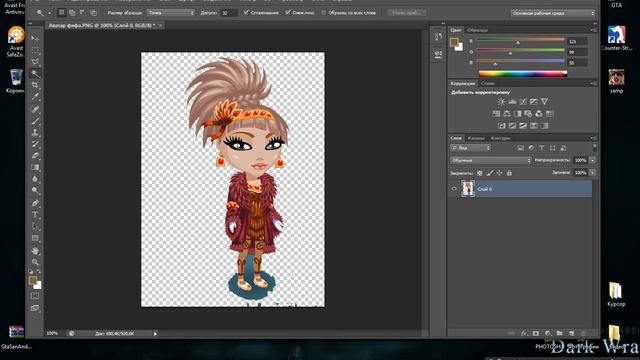Add a Threshold adjustment
The image size is (640, 360).
(x=523, y=126)
